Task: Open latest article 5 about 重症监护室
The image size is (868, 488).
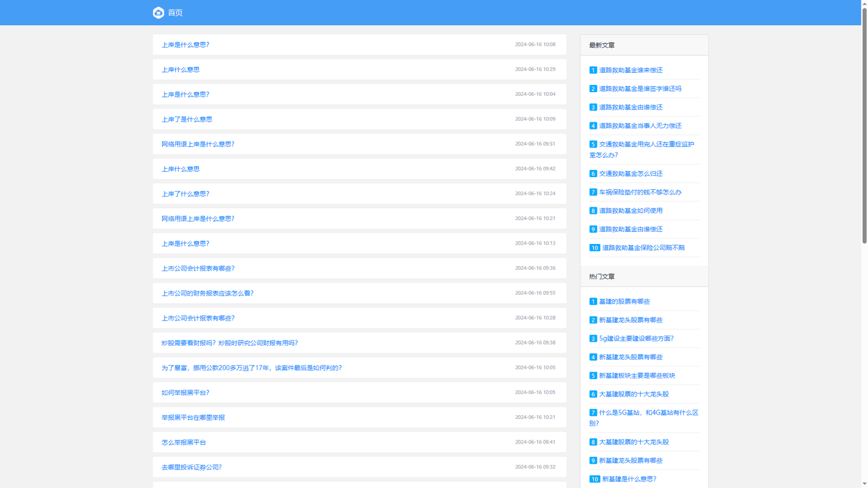Action: point(642,149)
